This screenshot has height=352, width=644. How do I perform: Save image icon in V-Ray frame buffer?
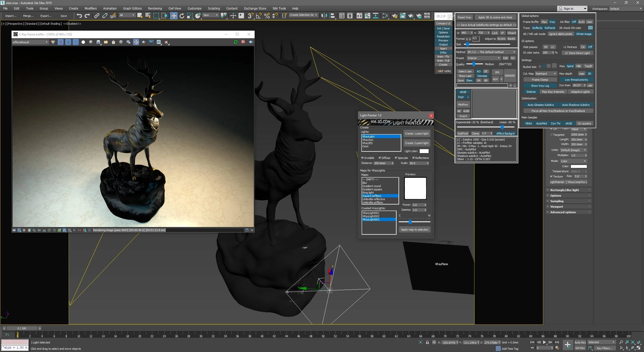point(98,42)
